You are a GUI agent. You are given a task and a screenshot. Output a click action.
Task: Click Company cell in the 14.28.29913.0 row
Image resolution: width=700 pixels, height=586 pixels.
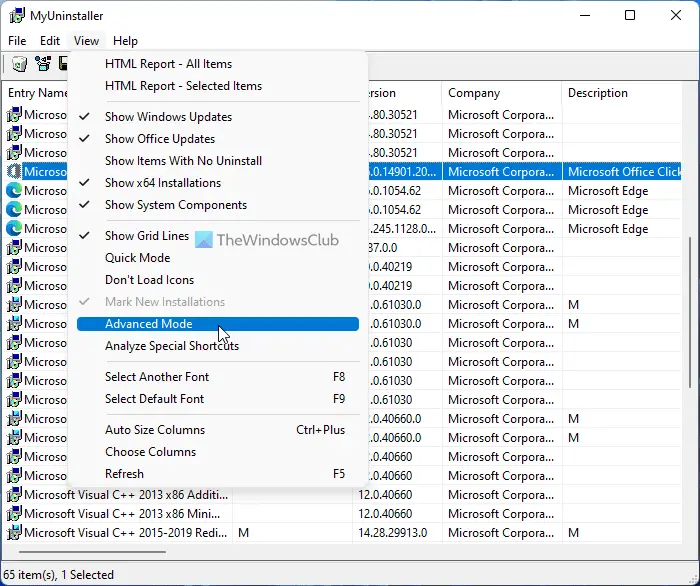coord(502,533)
